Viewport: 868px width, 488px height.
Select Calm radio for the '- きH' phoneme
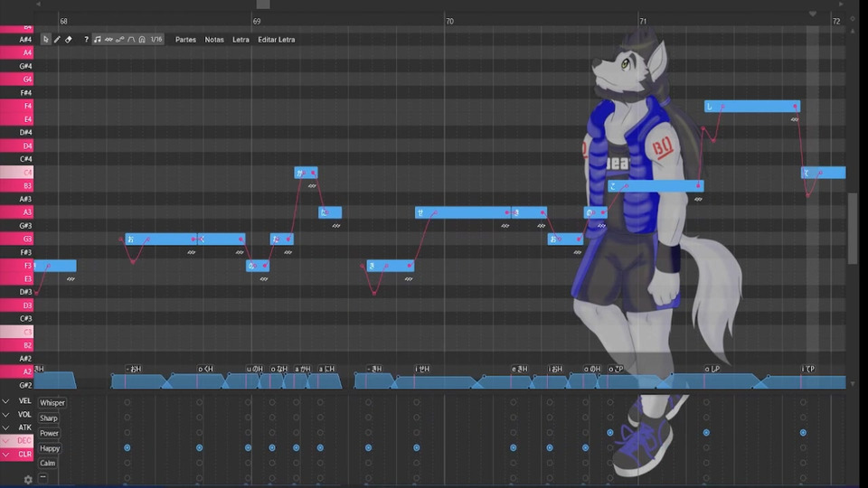click(369, 463)
